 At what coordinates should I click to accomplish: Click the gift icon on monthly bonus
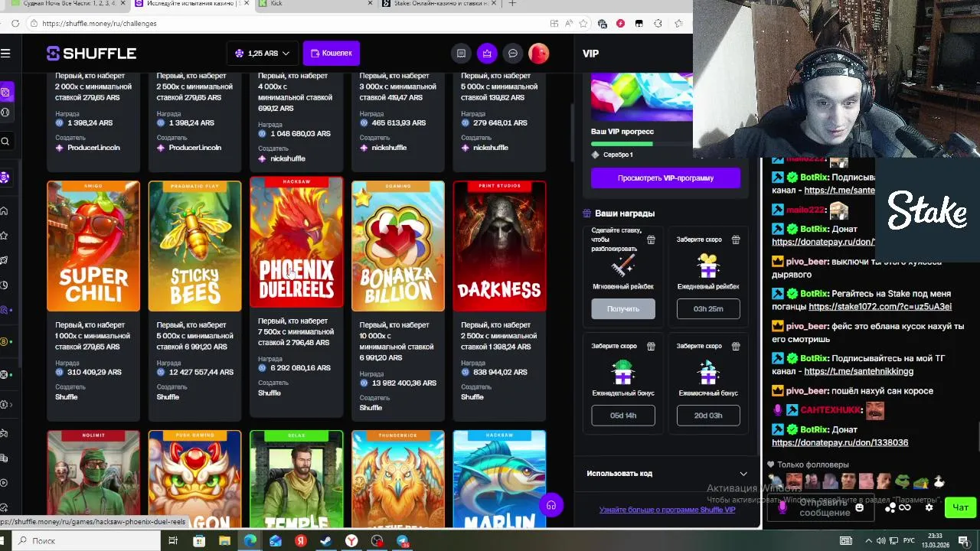click(736, 346)
